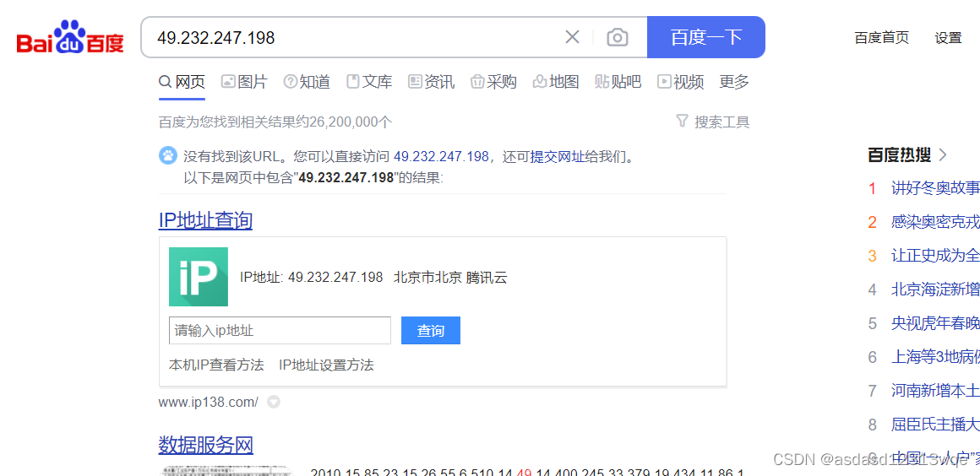Switch to the 文库 tab
The height and width of the screenshot is (476, 980).
(x=369, y=81)
